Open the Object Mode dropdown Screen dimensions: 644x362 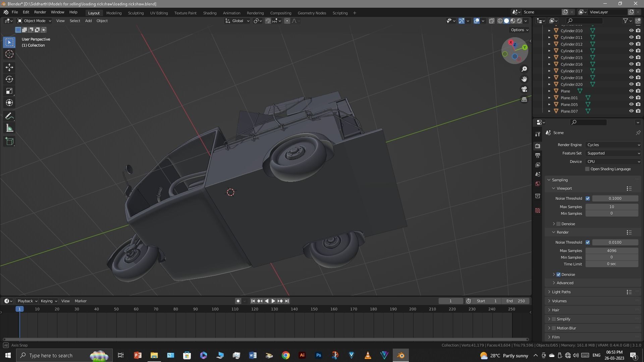pyautogui.click(x=34, y=21)
